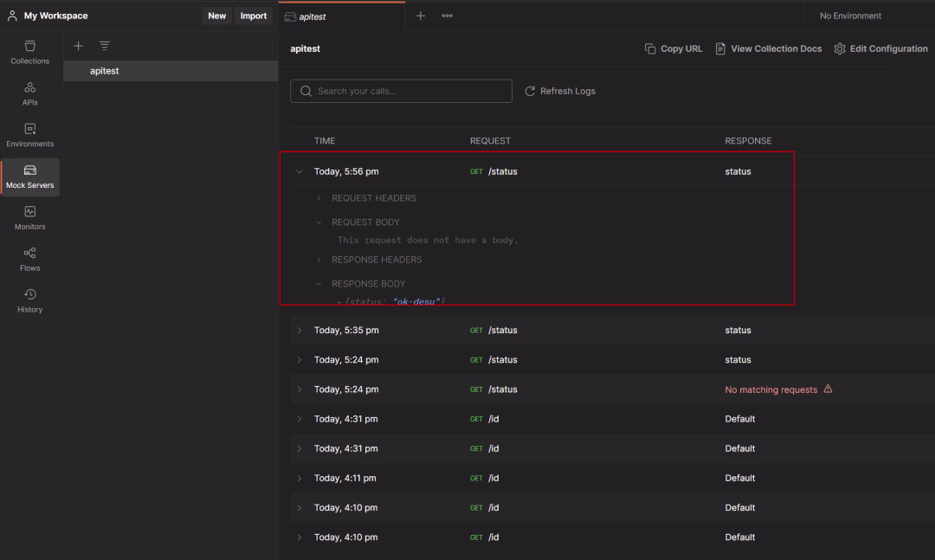Screen dimensions: 935x560
Task: Open the No Environment selector
Action: tap(850, 16)
